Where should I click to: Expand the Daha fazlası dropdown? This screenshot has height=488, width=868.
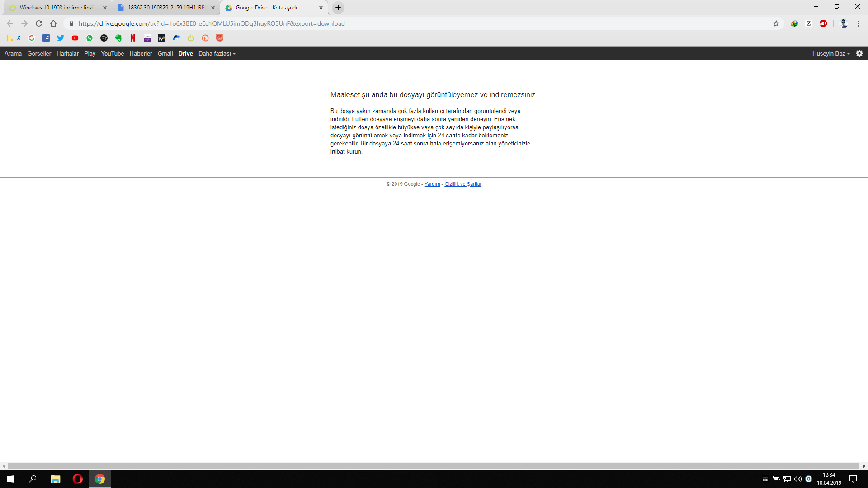tap(217, 53)
